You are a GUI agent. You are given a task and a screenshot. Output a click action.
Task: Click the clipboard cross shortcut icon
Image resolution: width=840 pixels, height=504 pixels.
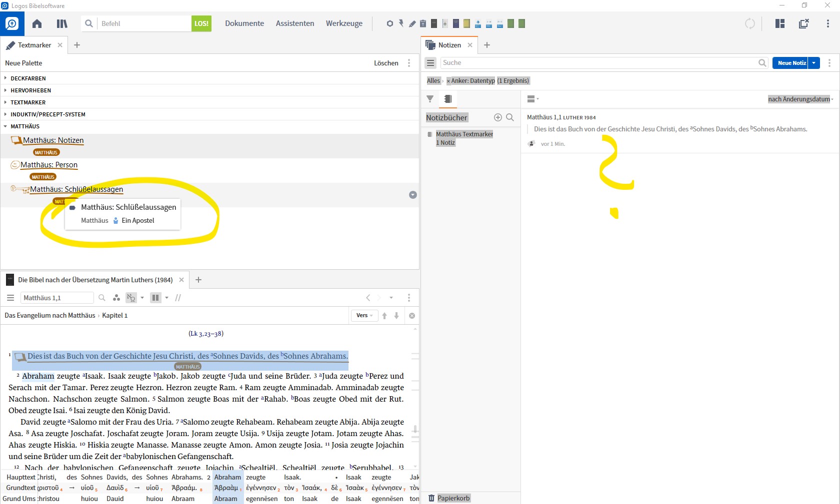(x=423, y=23)
